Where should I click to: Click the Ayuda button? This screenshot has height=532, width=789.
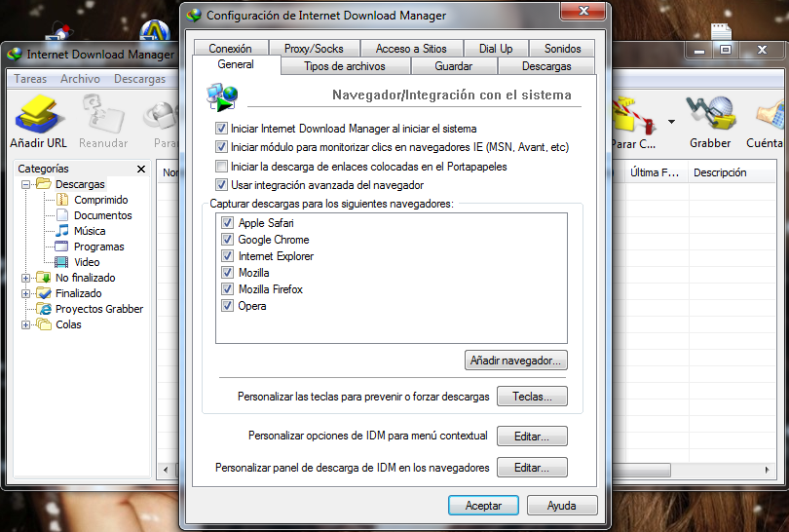tap(562, 506)
